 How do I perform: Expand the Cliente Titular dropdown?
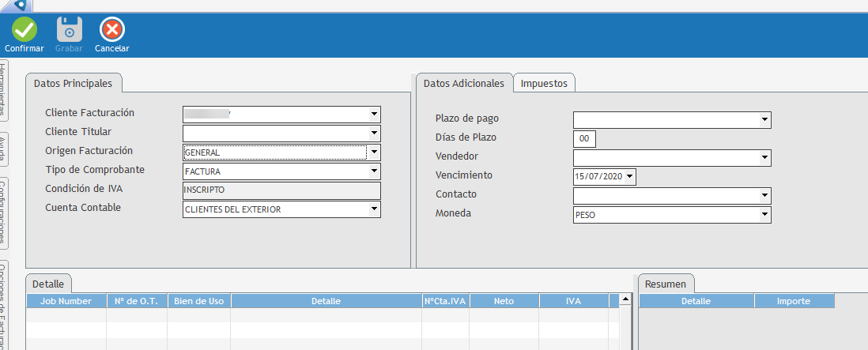(374, 134)
